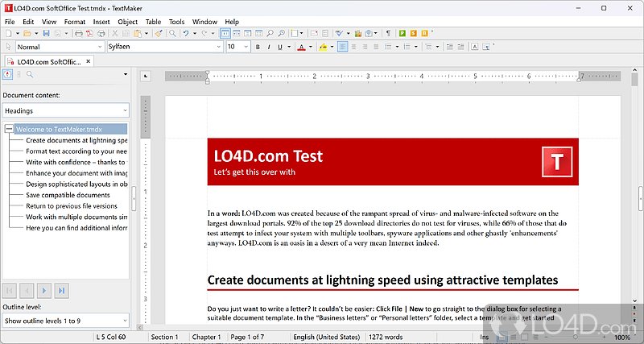This screenshot has height=344, width=644.
Task: Click 'English (United States)' in status bar
Action: [327, 337]
